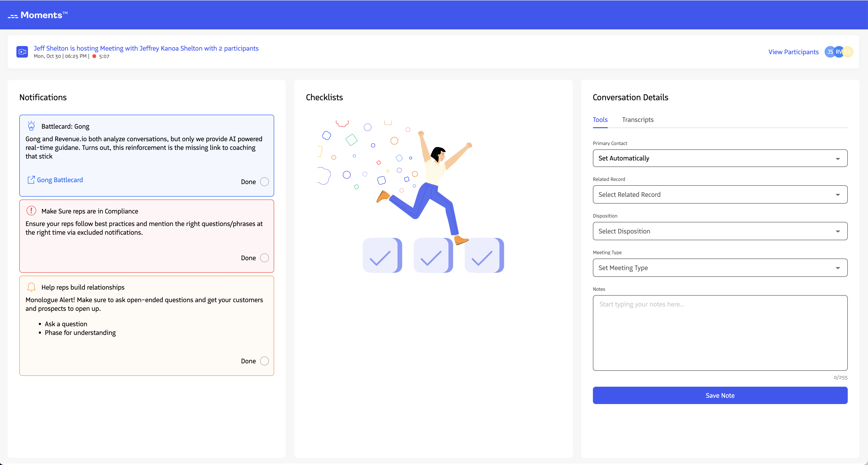Click the JS participant avatar
The height and width of the screenshot is (465, 868).
coord(830,52)
